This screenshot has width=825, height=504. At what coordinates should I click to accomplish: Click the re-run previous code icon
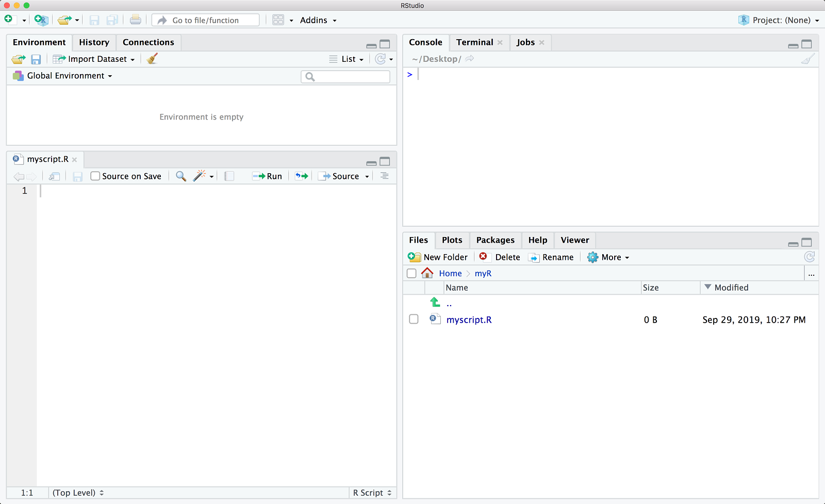pos(302,176)
